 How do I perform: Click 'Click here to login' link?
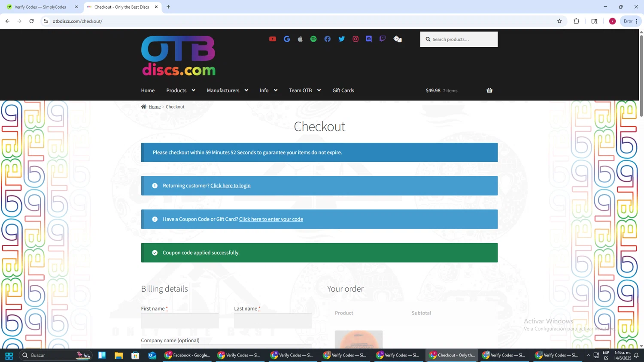[x=231, y=186]
